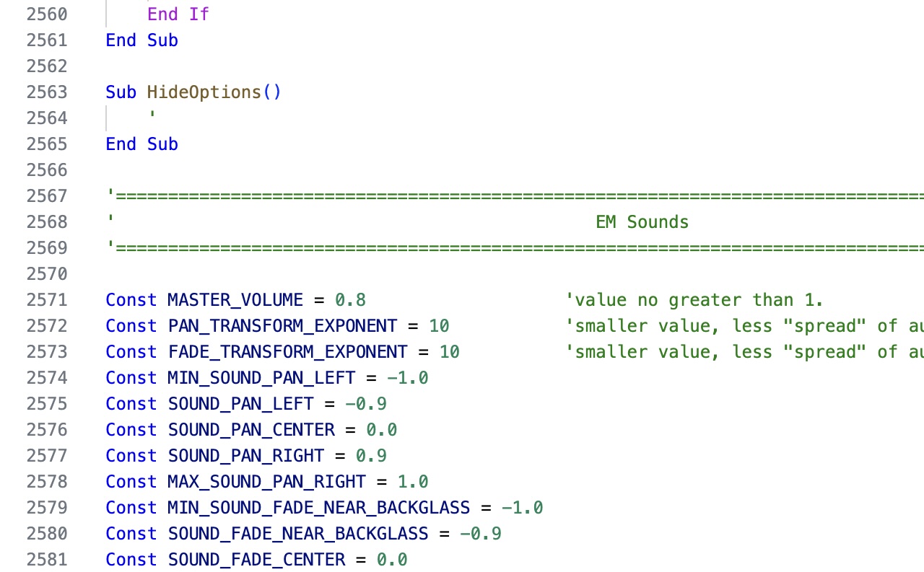Click the comment on line 2573
Screen dimensions: 924x572
(x=744, y=352)
